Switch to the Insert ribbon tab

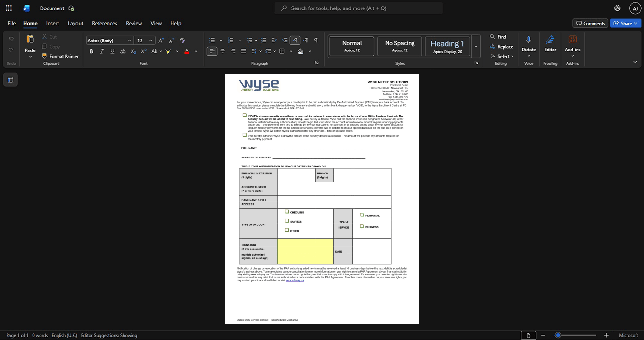52,23
